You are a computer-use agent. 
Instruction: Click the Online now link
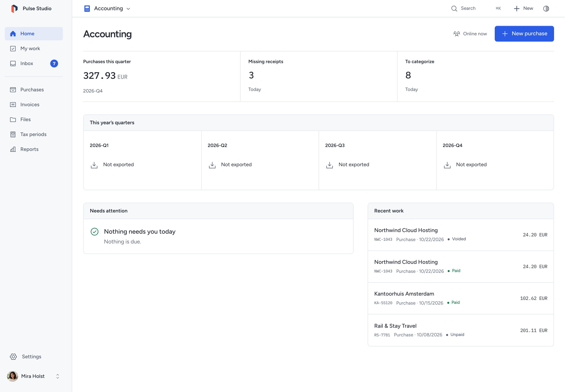[x=470, y=34]
